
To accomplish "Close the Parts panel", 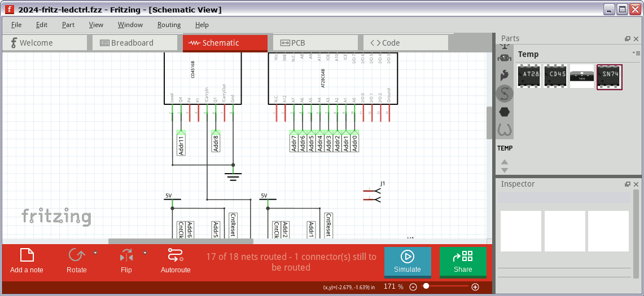I will click(x=636, y=38).
